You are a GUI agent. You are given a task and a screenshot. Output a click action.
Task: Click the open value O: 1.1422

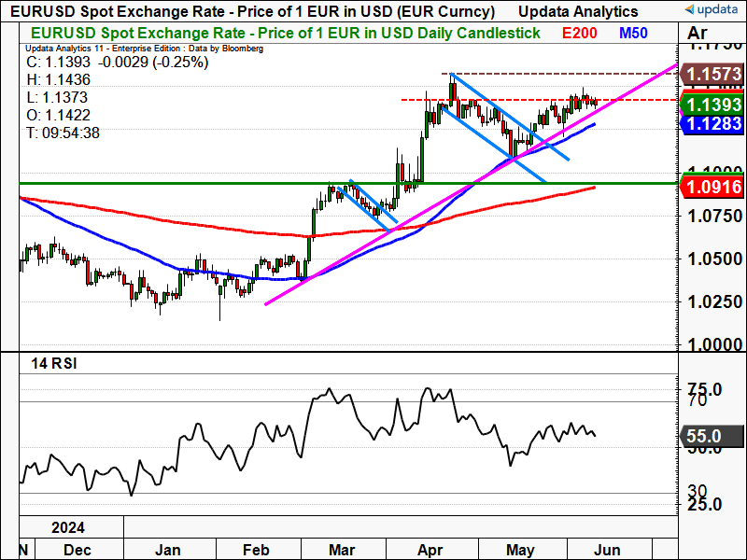pos(58,115)
